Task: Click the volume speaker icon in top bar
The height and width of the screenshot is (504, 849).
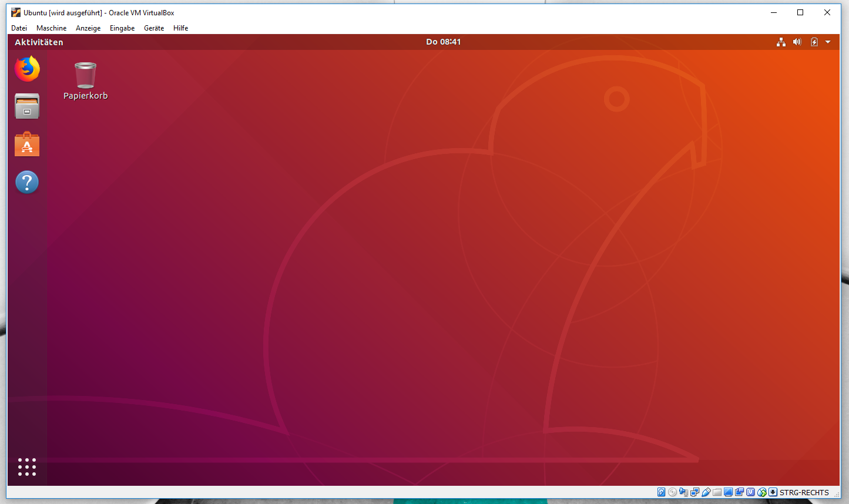Action: point(797,42)
